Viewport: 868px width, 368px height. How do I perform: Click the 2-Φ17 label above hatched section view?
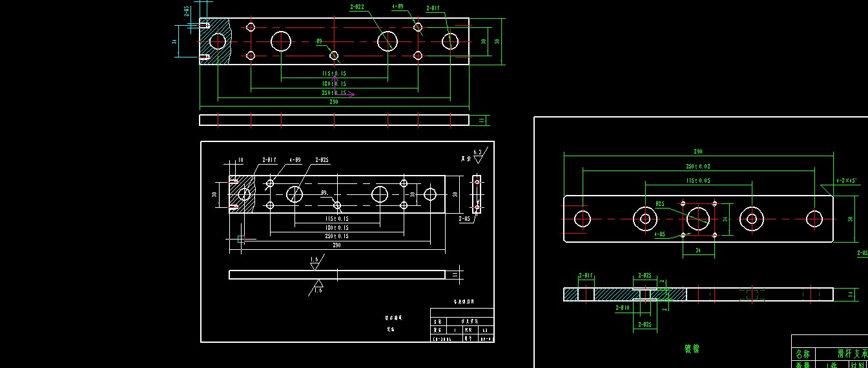(x=586, y=276)
